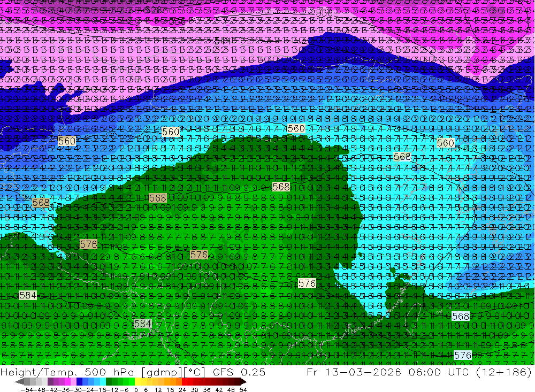The width and height of the screenshot is (535, 392).
Task: Select the '[gdmp][°C]' units text in the title
Action: (173, 372)
